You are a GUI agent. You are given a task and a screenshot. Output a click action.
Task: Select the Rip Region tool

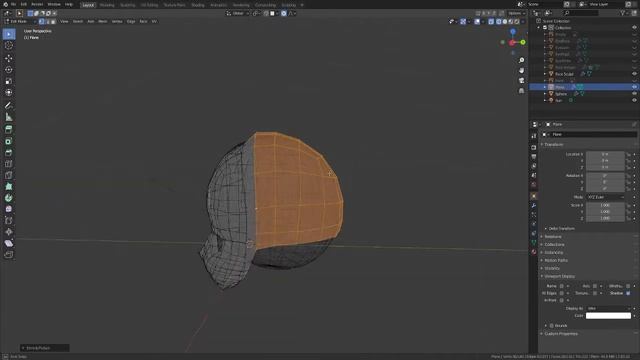(9, 255)
